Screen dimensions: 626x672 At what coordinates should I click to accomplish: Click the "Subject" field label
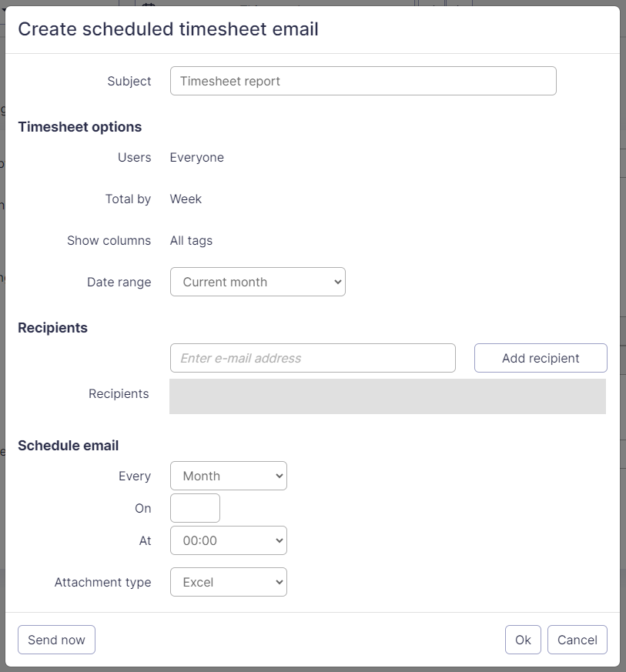[x=129, y=82]
